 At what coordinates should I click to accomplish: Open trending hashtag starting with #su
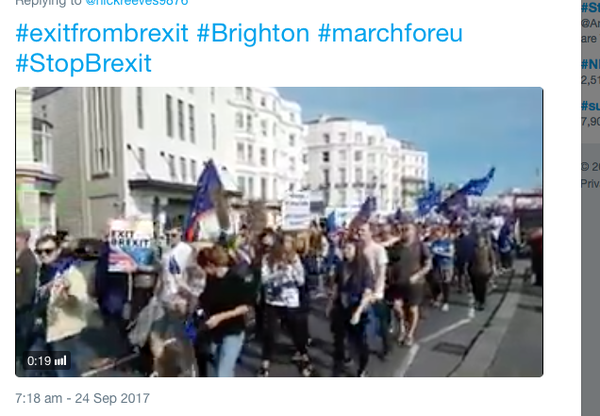[x=590, y=106]
